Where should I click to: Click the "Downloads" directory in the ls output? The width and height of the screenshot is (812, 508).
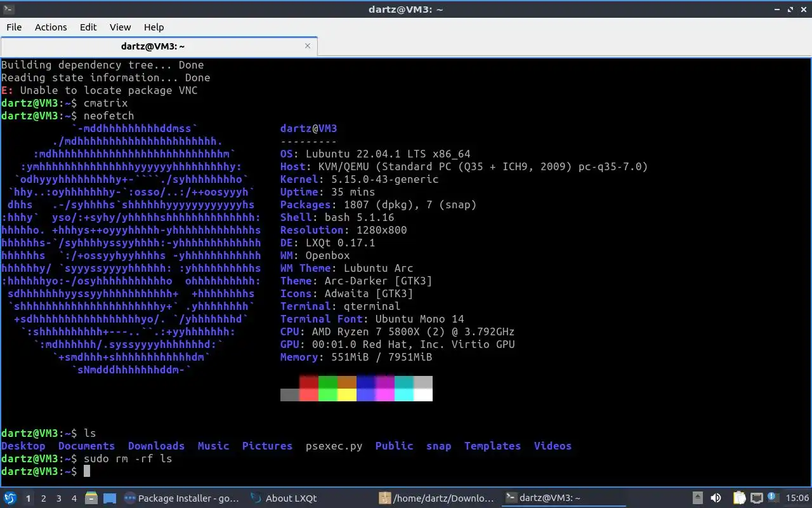(x=157, y=446)
